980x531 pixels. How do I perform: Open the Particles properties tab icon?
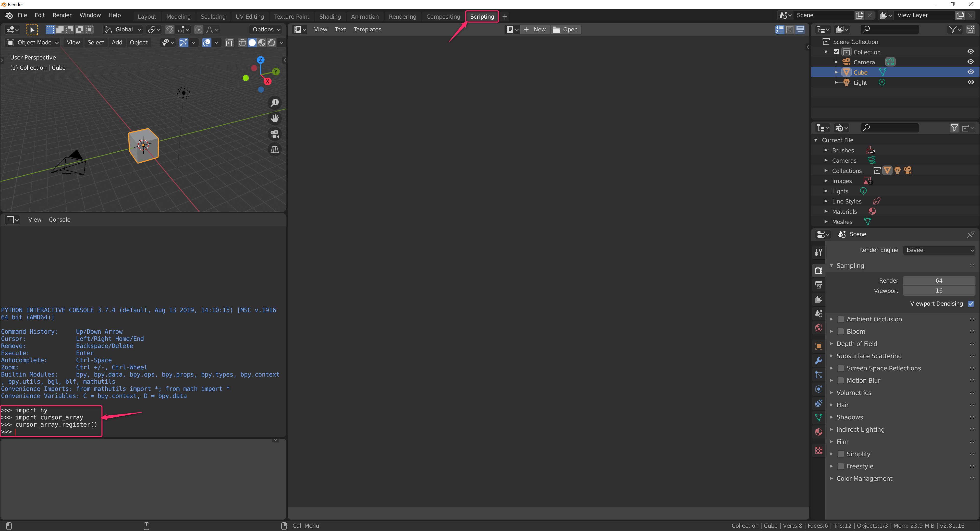[819, 375]
